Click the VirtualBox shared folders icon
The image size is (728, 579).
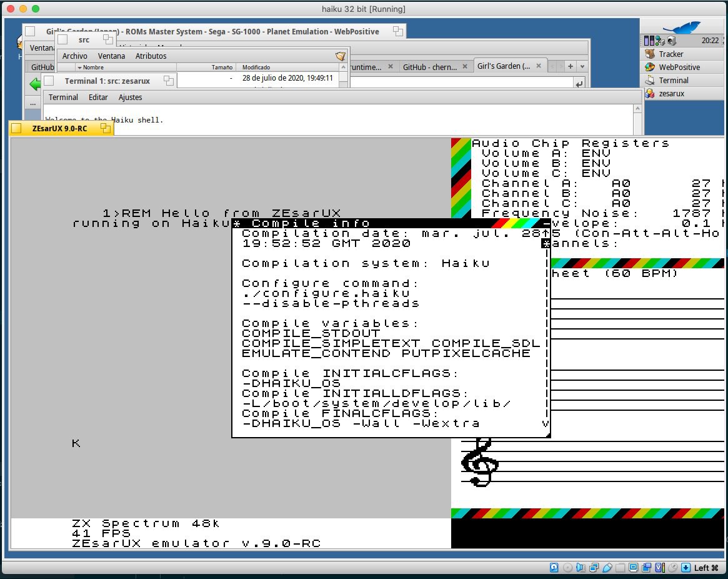pyautogui.click(x=621, y=567)
